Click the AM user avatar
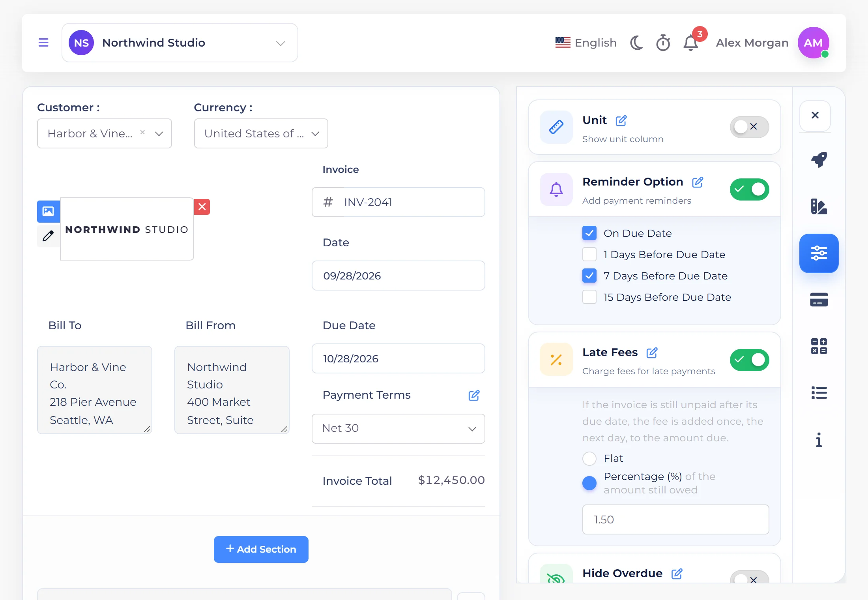This screenshot has width=868, height=600. (813, 43)
